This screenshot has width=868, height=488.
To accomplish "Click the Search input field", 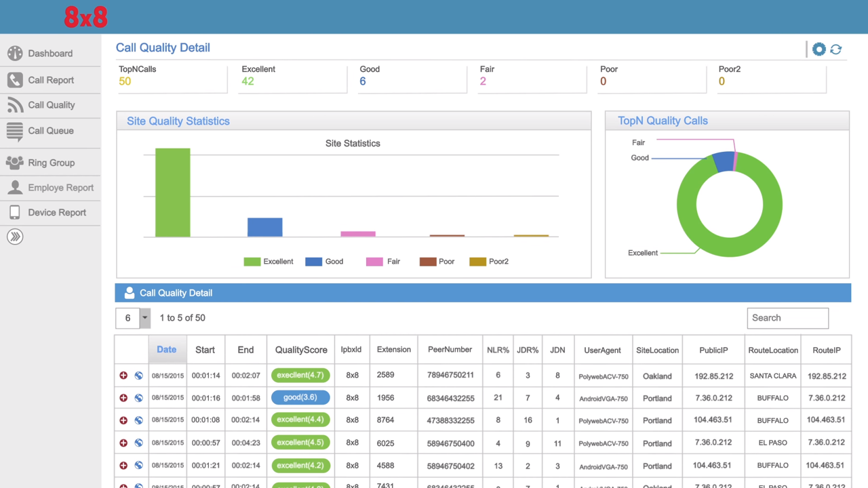I will coord(787,318).
